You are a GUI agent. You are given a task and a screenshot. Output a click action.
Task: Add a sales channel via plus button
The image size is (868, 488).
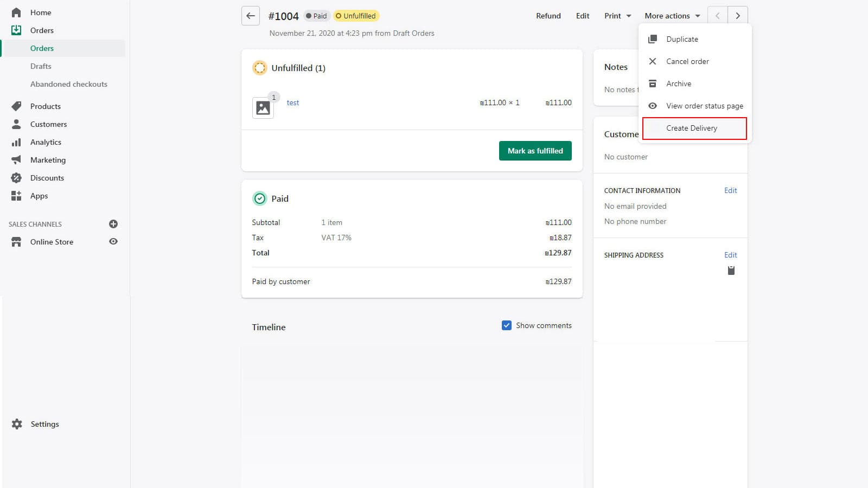click(113, 223)
